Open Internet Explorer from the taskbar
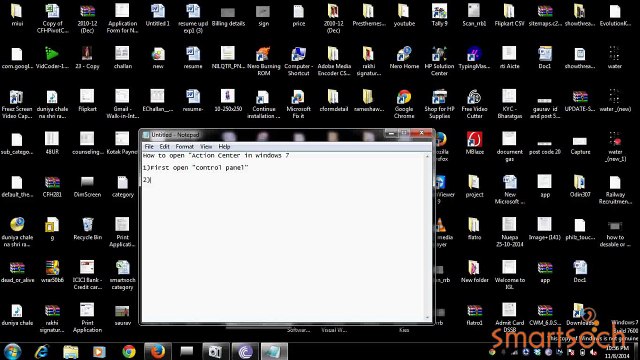 tap(42, 351)
